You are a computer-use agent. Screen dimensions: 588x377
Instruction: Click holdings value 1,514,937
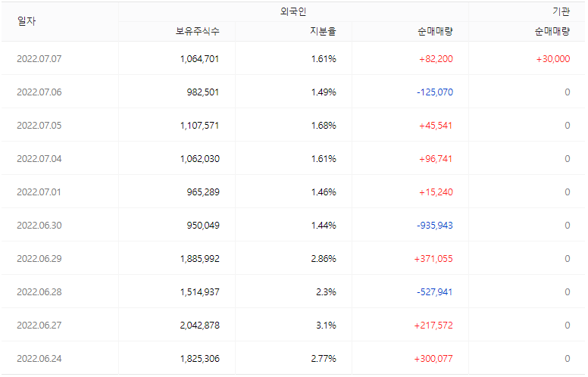coord(200,292)
